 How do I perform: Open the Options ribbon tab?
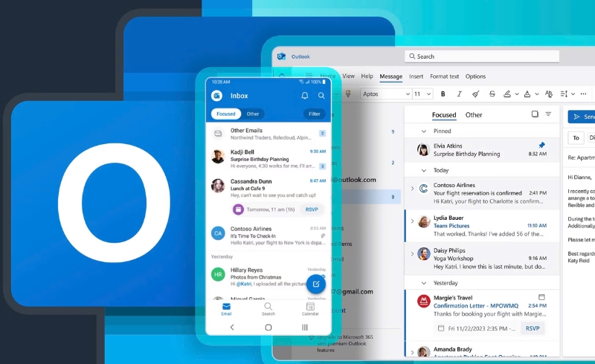pyautogui.click(x=475, y=77)
